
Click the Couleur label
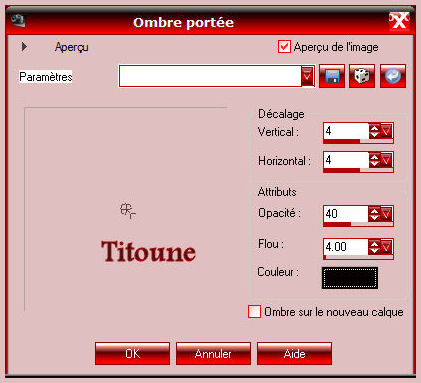click(x=278, y=272)
